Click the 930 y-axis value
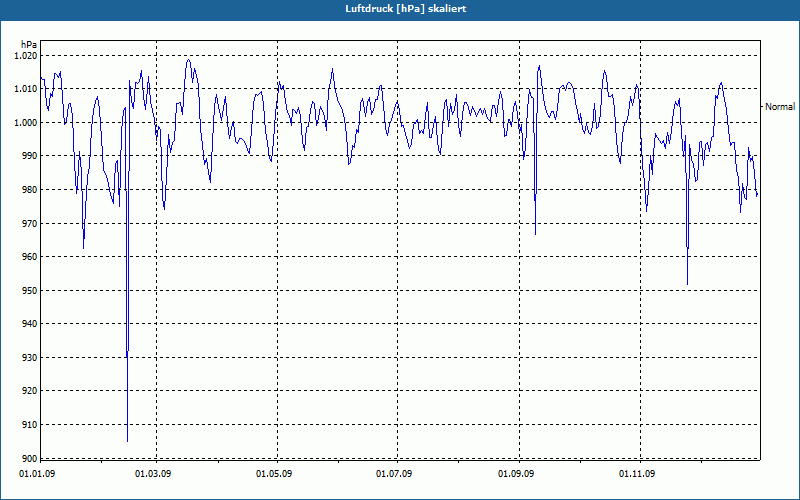 (x=31, y=358)
